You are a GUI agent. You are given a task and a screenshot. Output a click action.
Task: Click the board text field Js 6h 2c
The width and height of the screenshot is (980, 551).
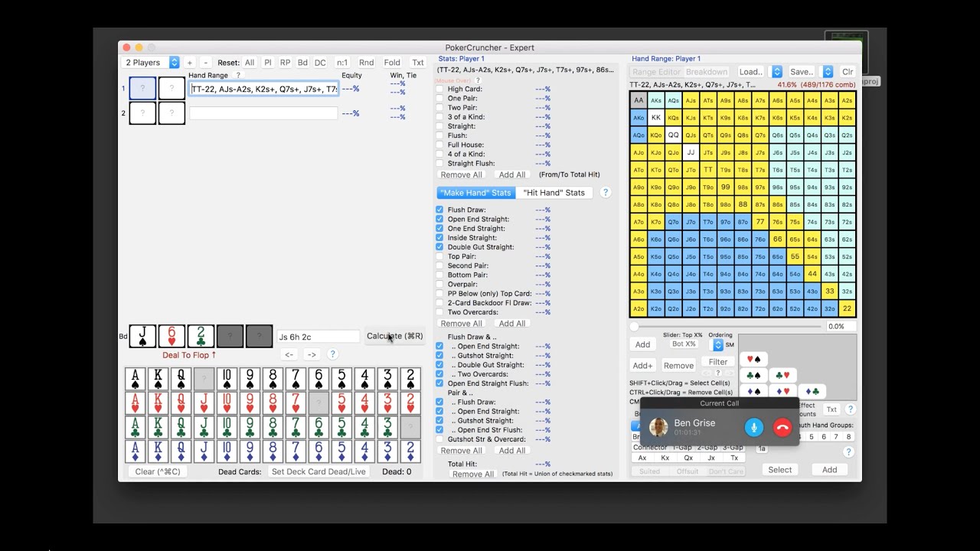click(318, 337)
